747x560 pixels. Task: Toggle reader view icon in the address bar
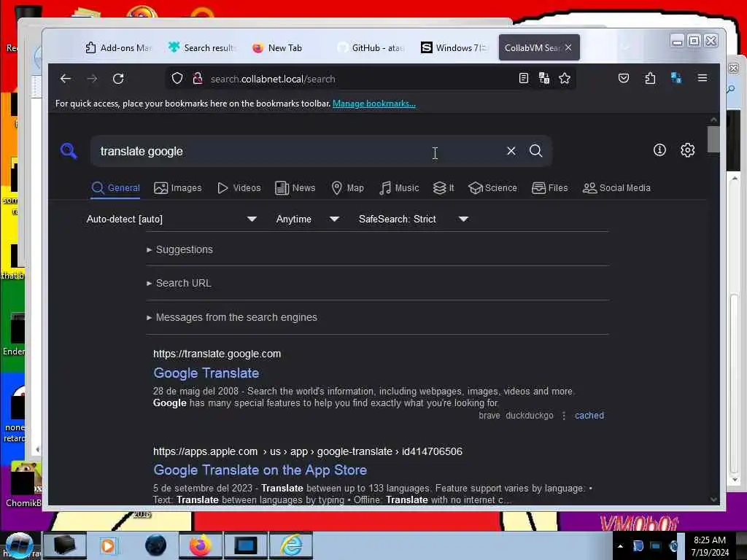524,79
